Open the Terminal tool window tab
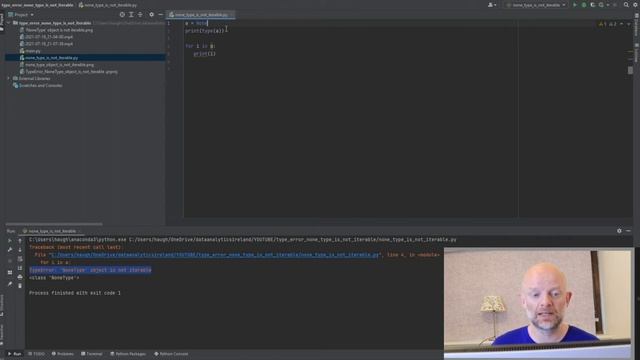 [x=92, y=353]
